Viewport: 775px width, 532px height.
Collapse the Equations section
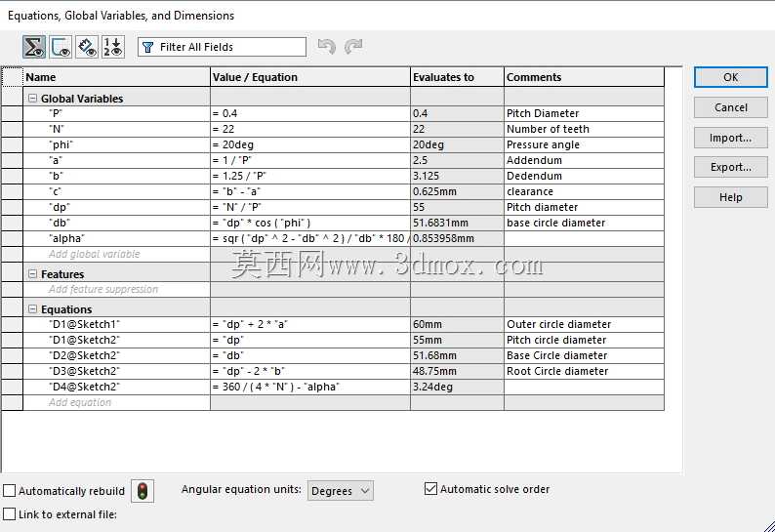tap(32, 309)
